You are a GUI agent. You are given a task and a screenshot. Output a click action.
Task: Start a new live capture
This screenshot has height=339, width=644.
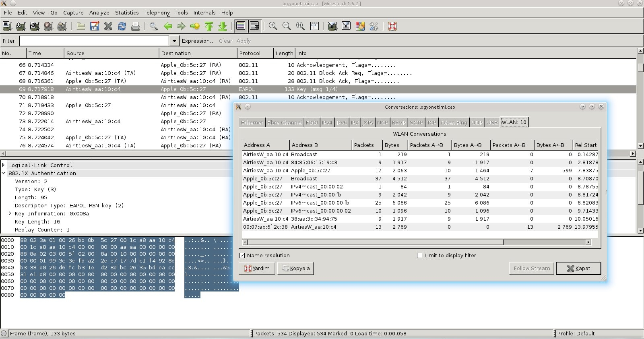pyautogui.click(x=35, y=26)
